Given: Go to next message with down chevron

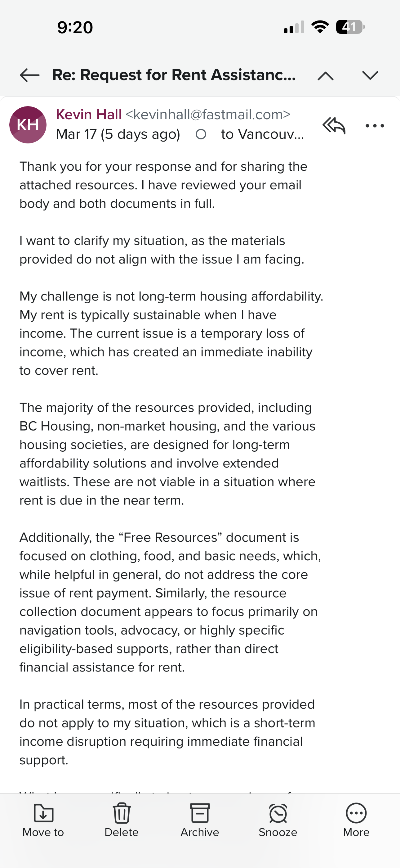Looking at the screenshot, I should [x=370, y=75].
